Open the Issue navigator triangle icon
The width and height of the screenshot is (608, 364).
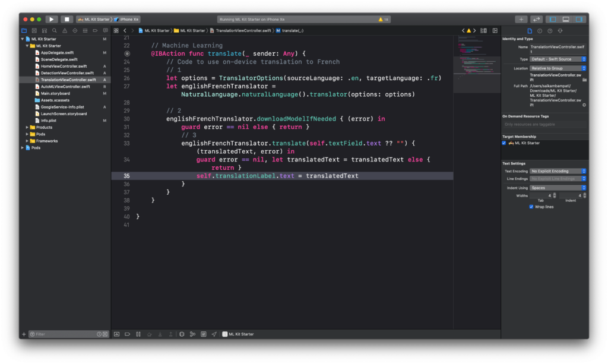pyautogui.click(x=64, y=31)
